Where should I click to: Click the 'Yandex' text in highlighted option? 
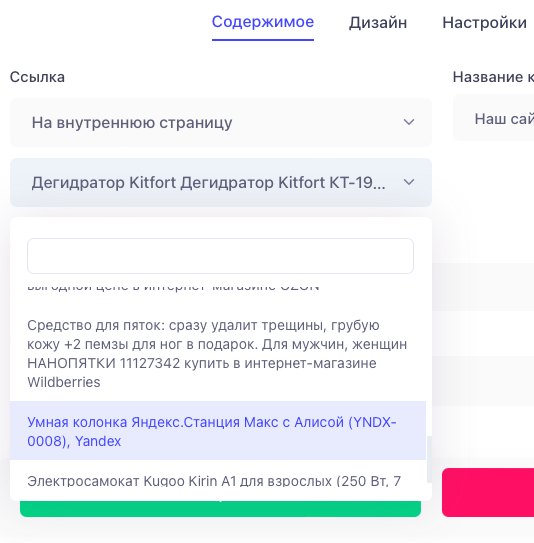(98, 441)
